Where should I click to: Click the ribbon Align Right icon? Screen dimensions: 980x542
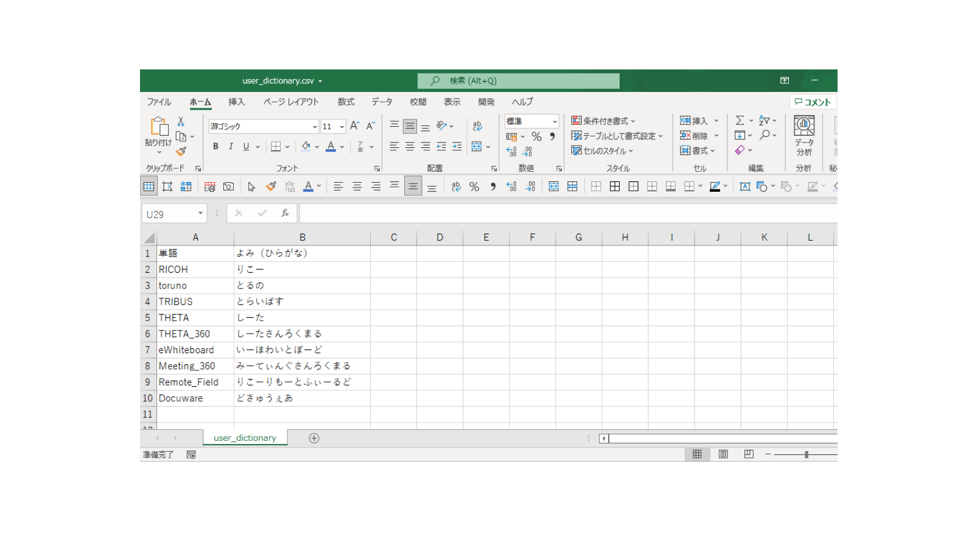click(425, 146)
